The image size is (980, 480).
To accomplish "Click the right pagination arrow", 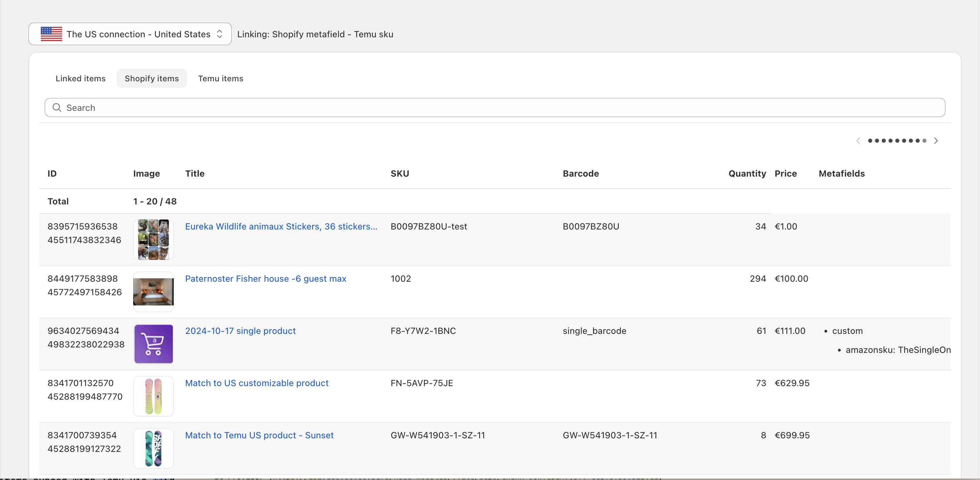I will click(936, 140).
